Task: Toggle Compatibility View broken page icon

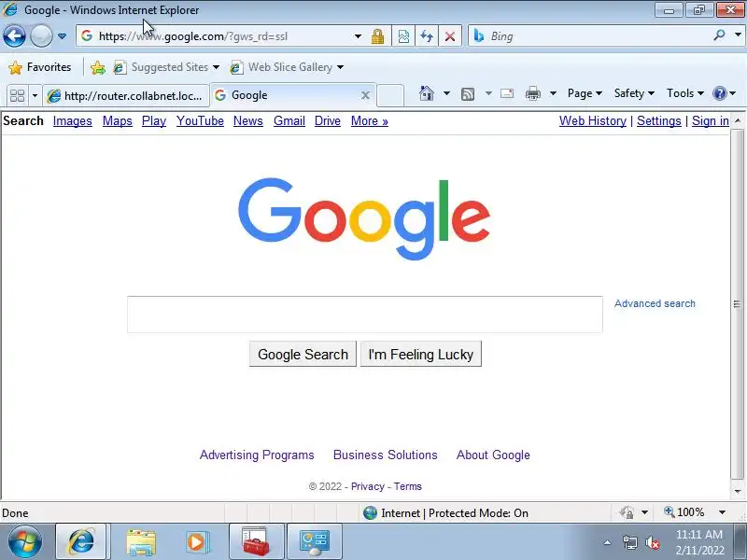Action: tap(403, 36)
